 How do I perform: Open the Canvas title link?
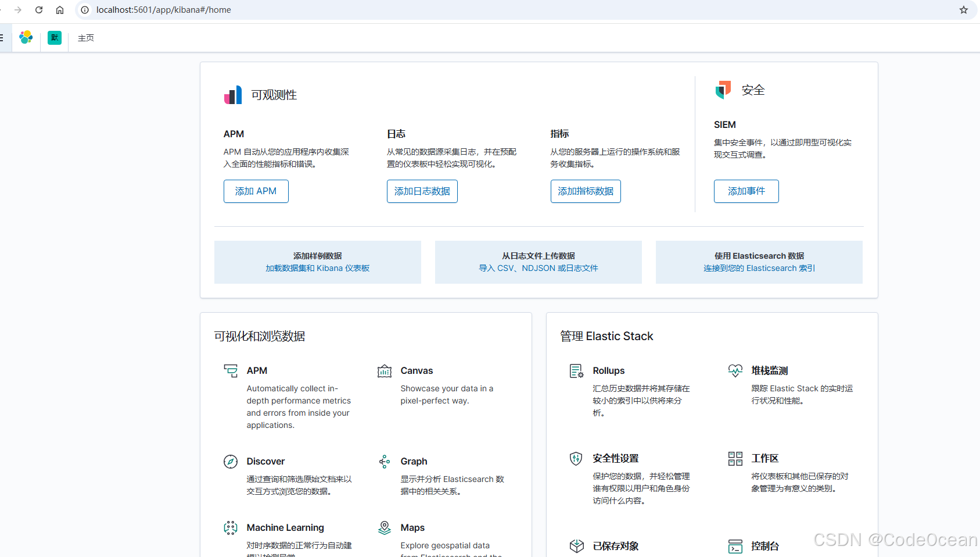click(x=417, y=371)
